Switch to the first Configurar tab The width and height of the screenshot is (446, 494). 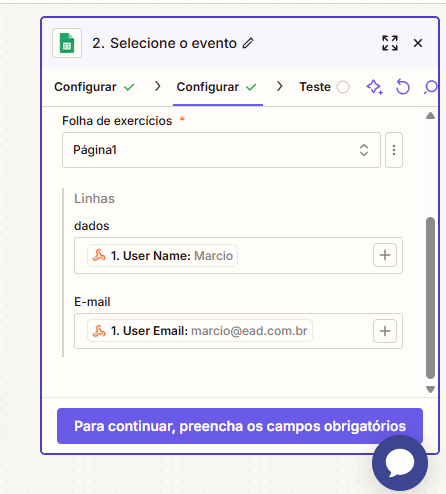[94, 87]
